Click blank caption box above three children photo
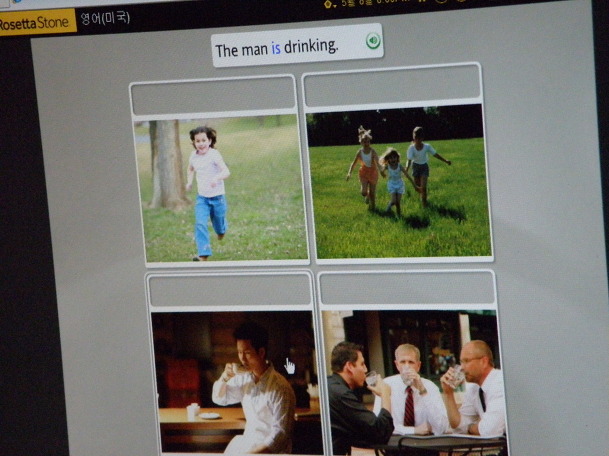609x456 pixels. (x=392, y=85)
